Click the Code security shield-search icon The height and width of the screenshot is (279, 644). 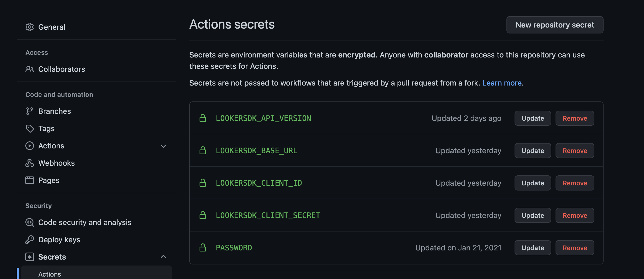(30, 222)
